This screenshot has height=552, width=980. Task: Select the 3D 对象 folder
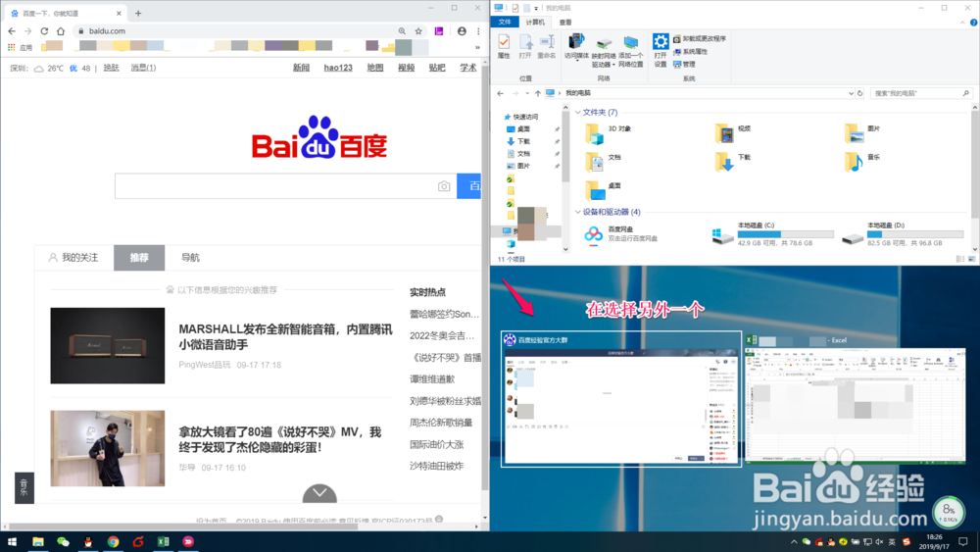(609, 133)
